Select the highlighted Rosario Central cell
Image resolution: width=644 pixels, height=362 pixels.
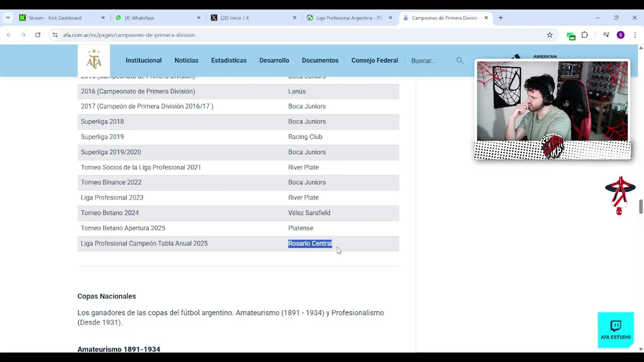click(310, 243)
